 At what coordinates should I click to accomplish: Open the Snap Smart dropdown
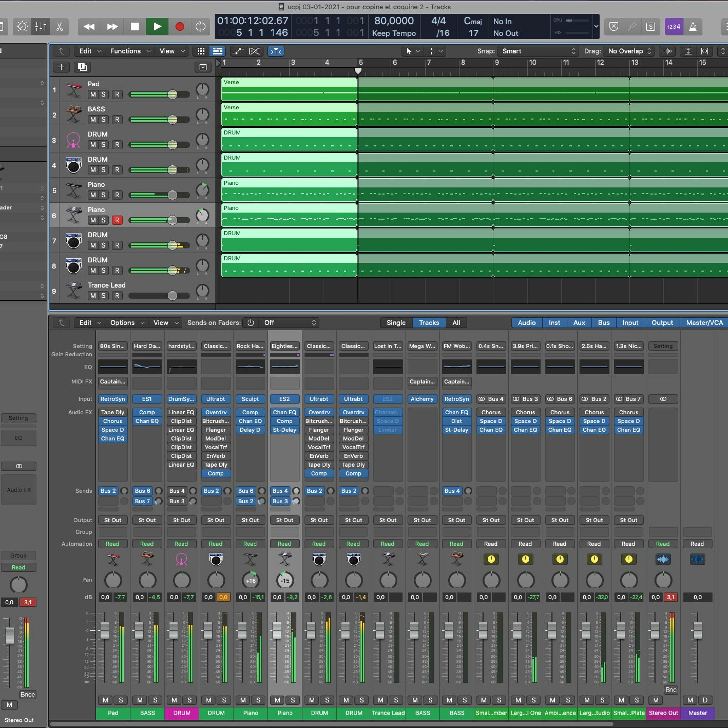tap(537, 51)
